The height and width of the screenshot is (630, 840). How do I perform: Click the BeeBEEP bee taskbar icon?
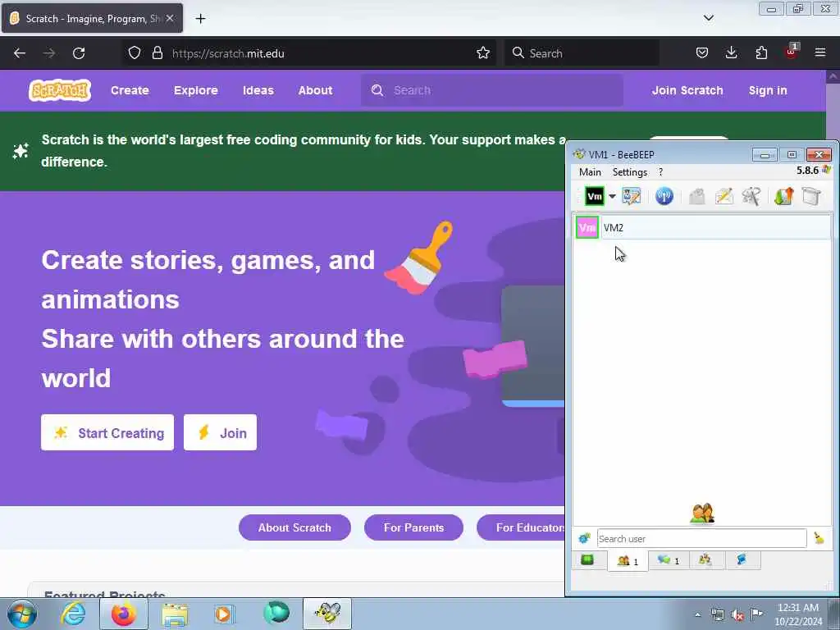tap(327, 614)
